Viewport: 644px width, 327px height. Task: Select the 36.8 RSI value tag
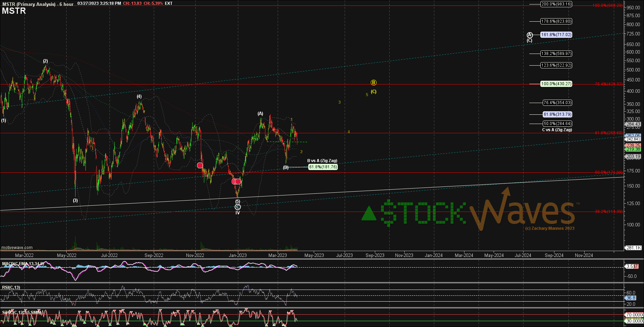(632, 298)
